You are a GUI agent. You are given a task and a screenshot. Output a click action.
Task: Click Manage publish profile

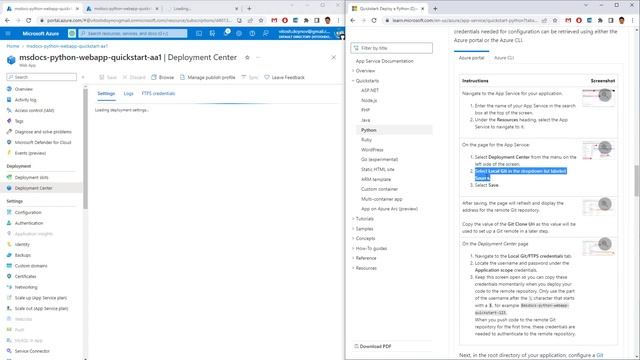[208, 77]
